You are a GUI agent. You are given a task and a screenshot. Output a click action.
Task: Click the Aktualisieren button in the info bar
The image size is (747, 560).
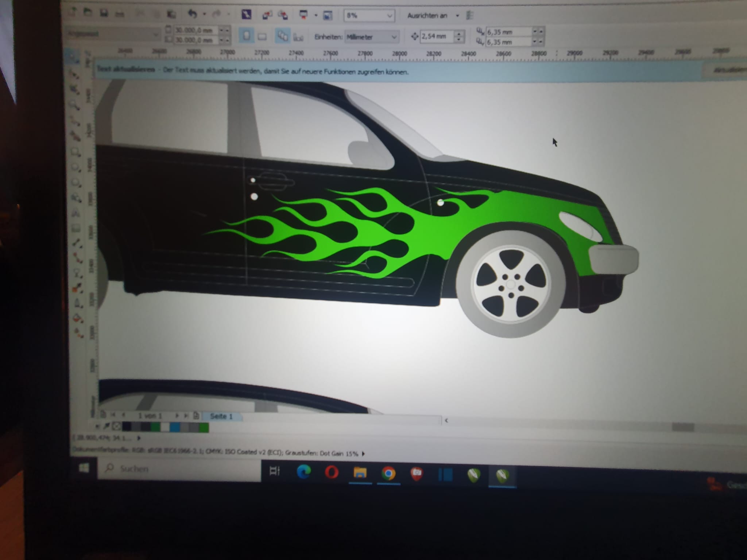pos(728,70)
